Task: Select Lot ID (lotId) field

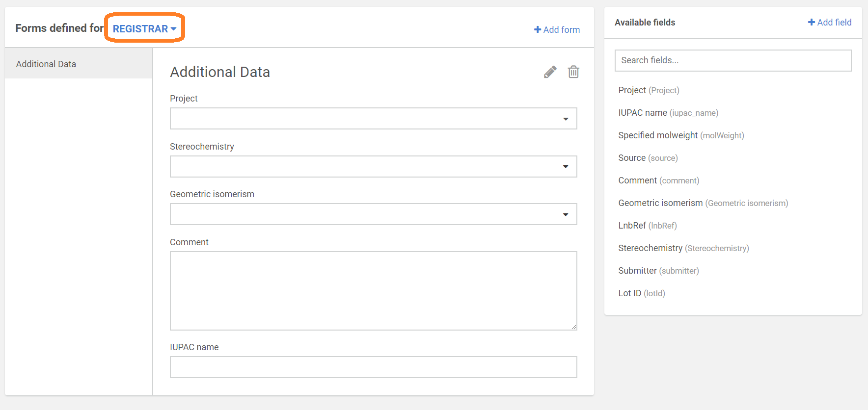Action: click(x=642, y=293)
